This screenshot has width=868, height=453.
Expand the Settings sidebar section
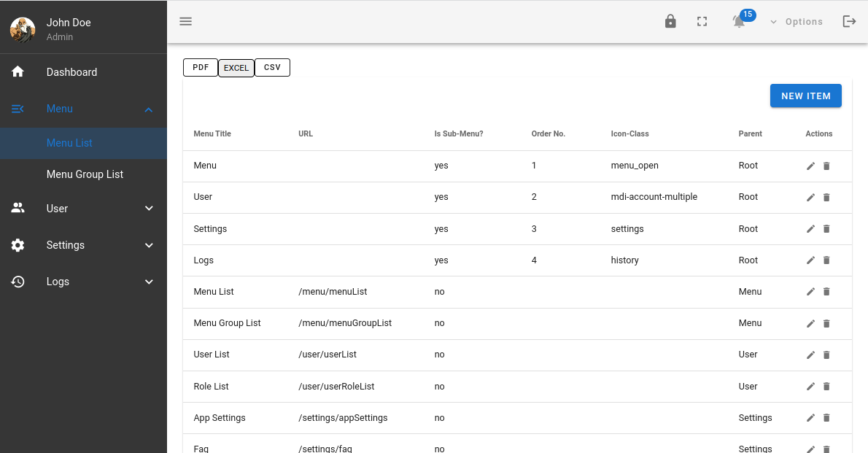(x=83, y=245)
